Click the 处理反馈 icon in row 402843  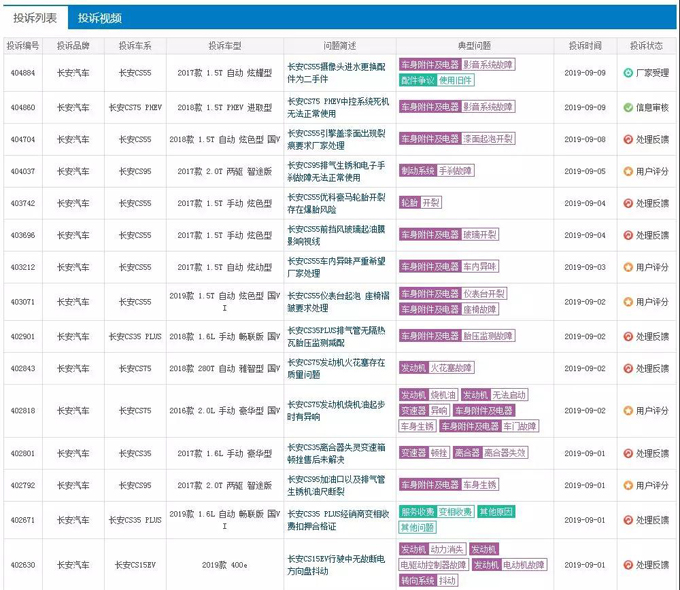click(x=628, y=368)
